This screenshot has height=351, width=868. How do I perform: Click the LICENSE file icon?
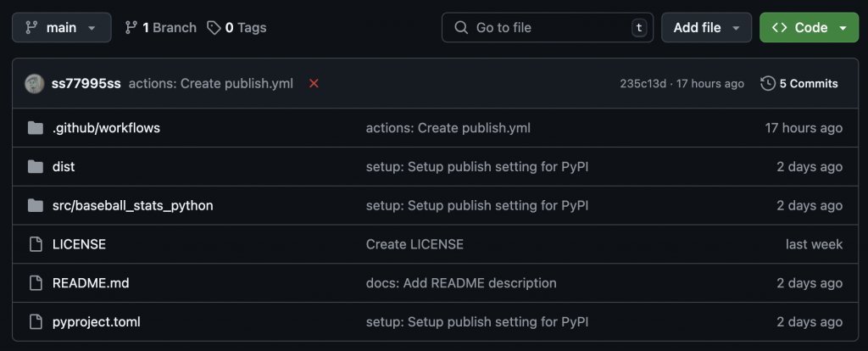click(x=35, y=244)
